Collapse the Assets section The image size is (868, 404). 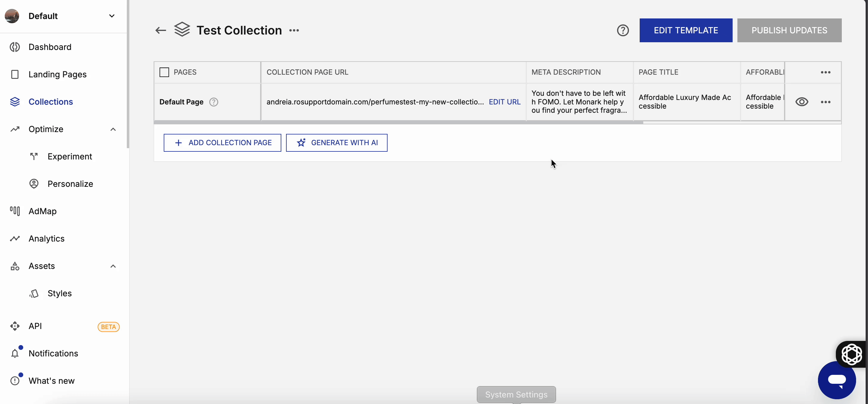pos(113,266)
